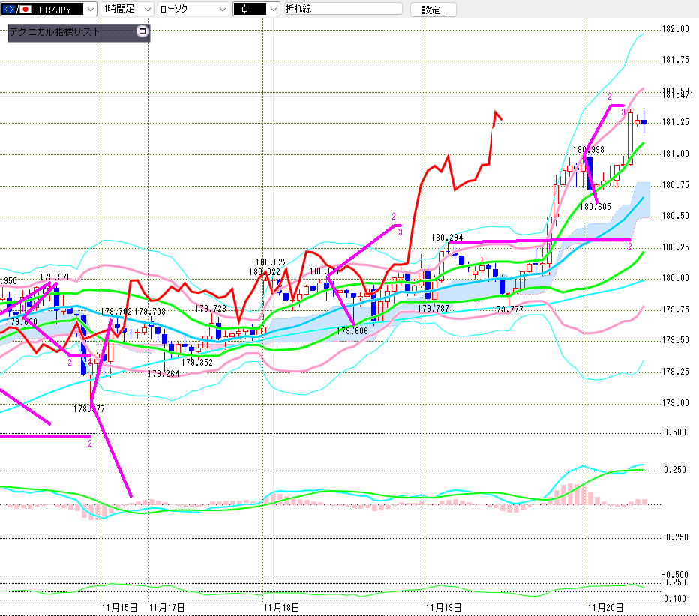This screenshot has height=616, width=699.
Task: Click the EU flag icon in pair selector
Action: click(x=8, y=10)
